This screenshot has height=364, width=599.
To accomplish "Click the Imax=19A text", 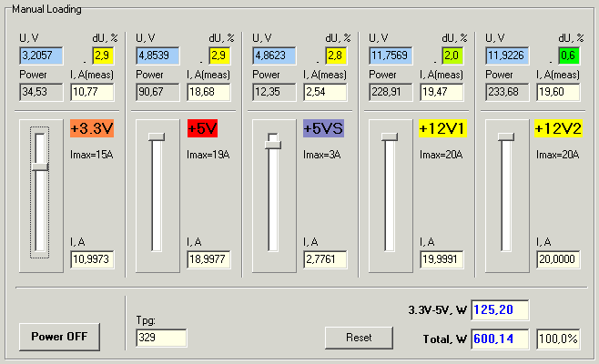I will tap(208, 155).
